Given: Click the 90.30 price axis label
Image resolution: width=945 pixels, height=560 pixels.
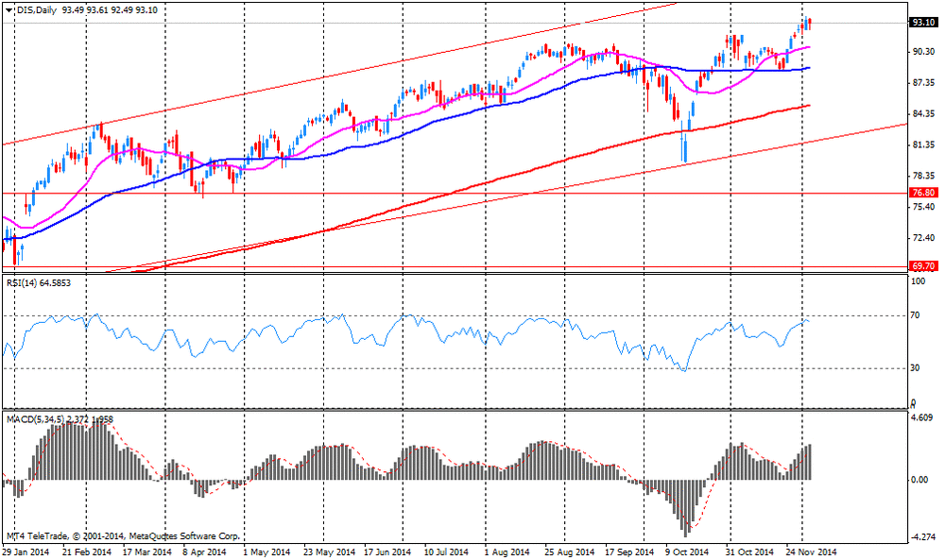Looking at the screenshot, I should point(921,52).
